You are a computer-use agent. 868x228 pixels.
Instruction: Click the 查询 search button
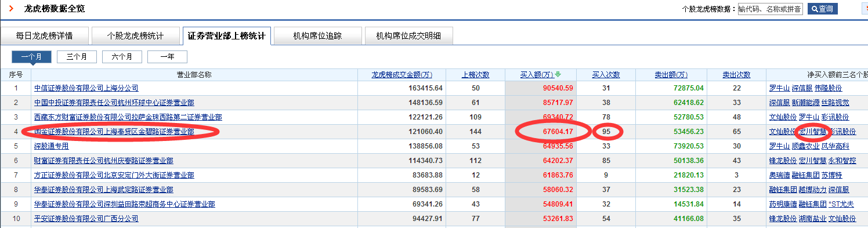point(823,9)
